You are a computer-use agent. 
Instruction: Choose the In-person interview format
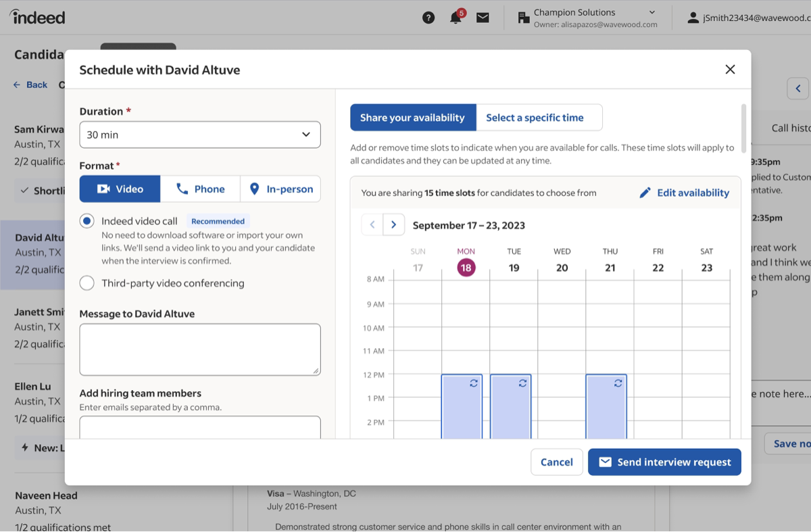[x=280, y=189]
